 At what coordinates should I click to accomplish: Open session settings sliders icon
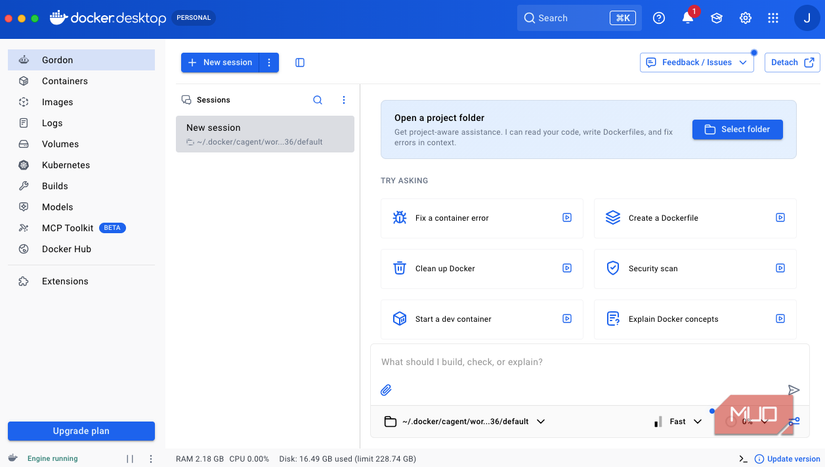(794, 421)
